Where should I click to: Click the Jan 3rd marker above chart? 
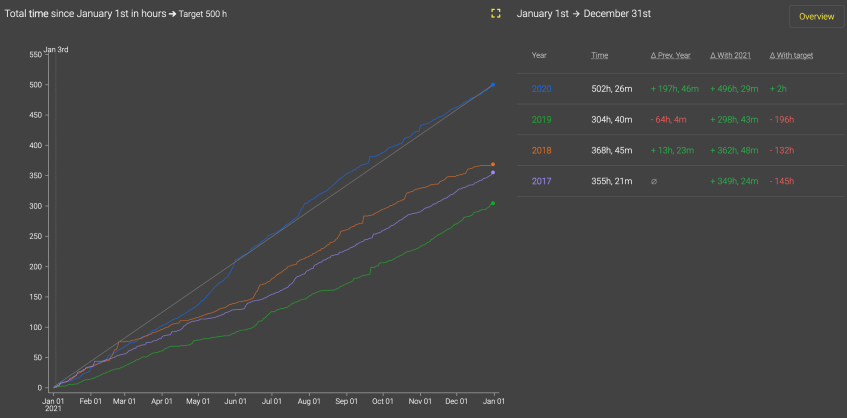click(x=56, y=49)
